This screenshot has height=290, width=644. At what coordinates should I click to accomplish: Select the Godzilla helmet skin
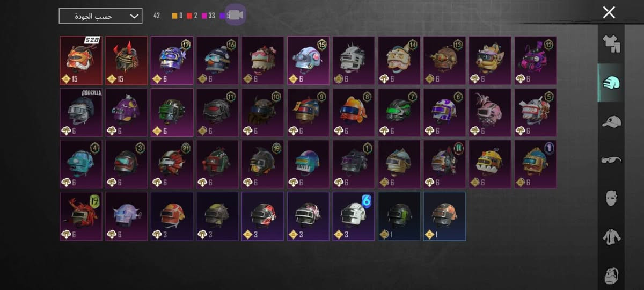pos(81,113)
